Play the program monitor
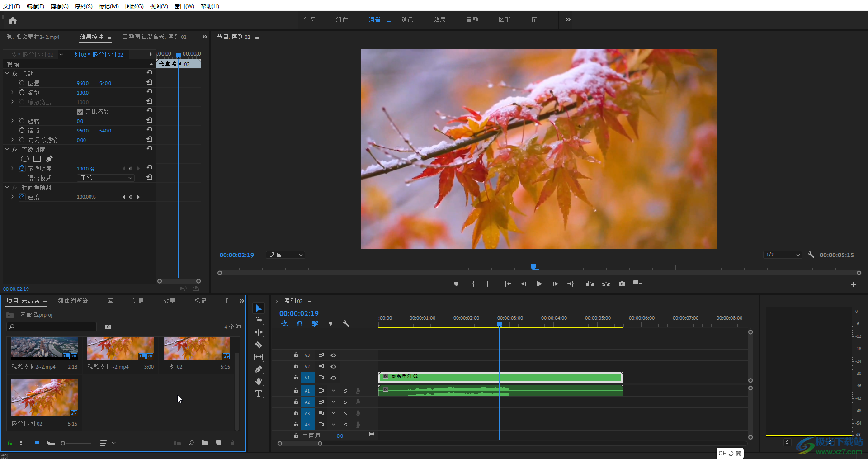 (x=539, y=284)
